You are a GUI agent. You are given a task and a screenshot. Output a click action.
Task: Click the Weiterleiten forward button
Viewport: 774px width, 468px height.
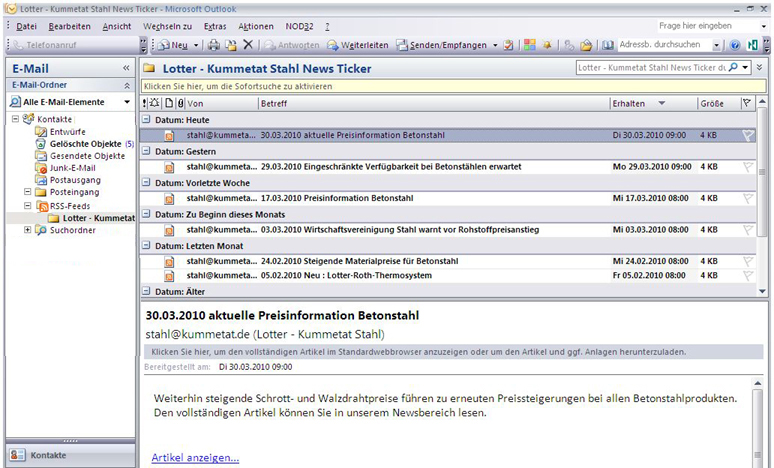(x=357, y=45)
